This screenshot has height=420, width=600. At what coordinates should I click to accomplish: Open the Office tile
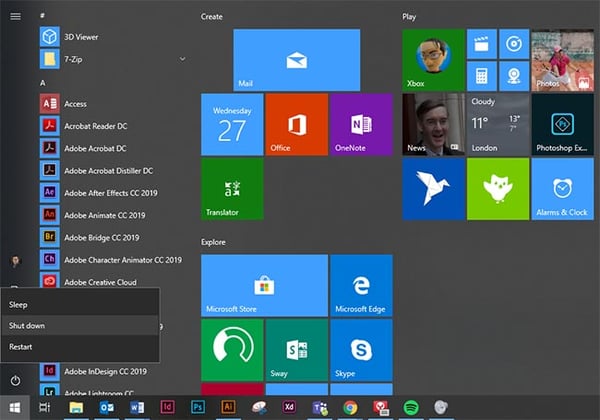(x=296, y=125)
